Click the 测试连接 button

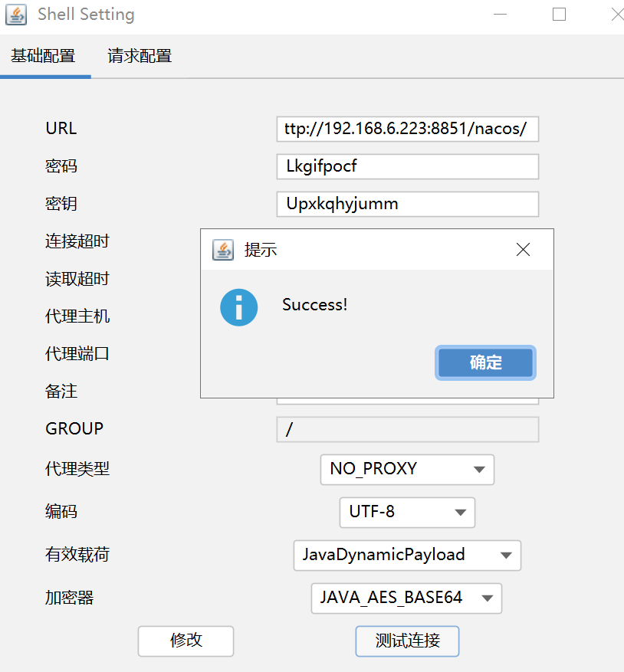pos(407,641)
